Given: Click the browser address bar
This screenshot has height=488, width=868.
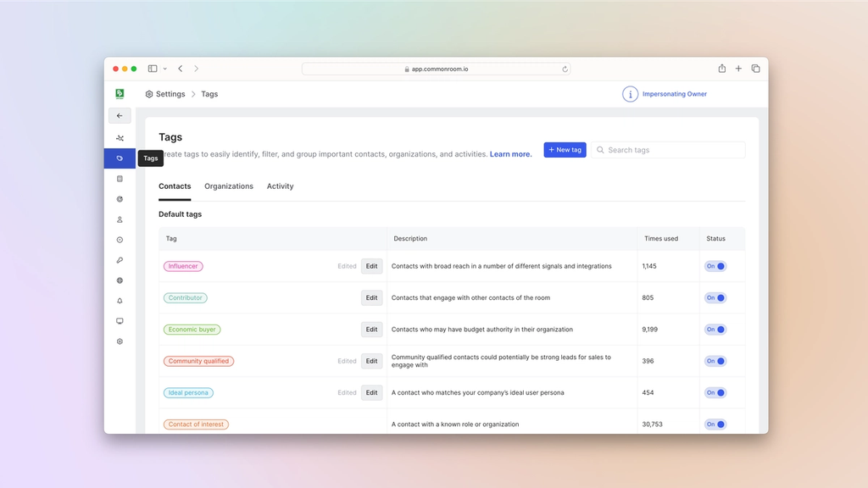Looking at the screenshot, I should tap(437, 69).
